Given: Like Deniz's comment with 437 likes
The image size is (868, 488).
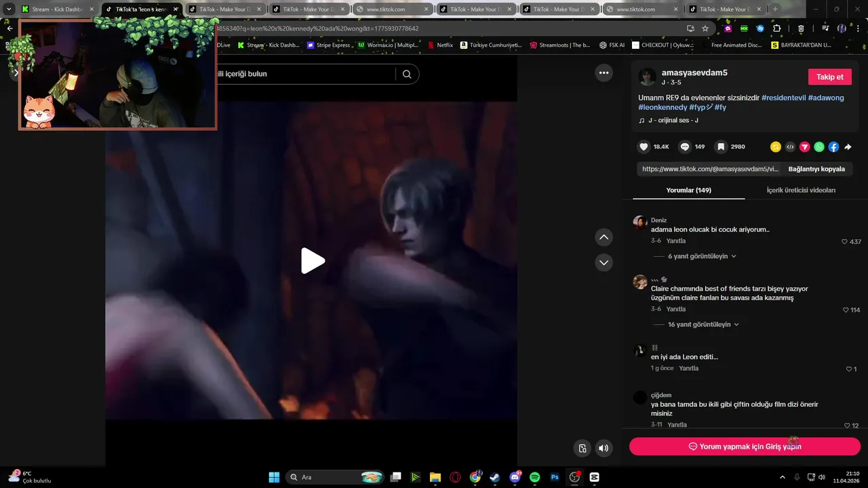Looking at the screenshot, I should click(x=844, y=242).
